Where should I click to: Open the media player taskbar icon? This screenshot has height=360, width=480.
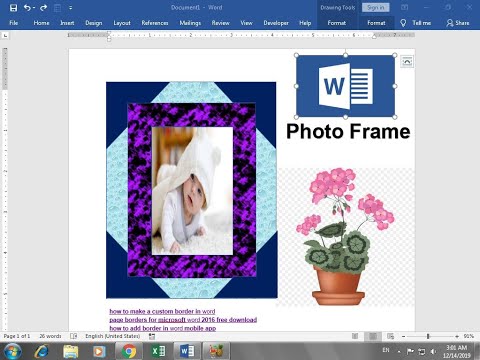[x=99, y=351]
